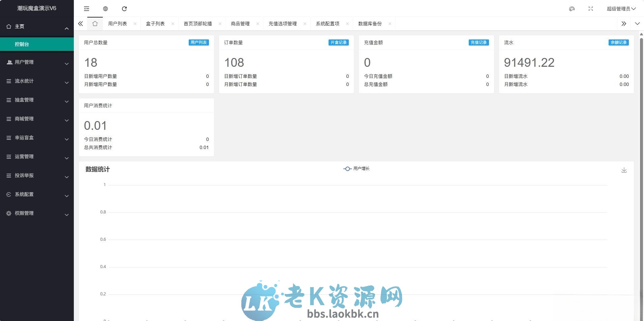Switch to the 数据库备份 tab
Viewport: 644px width, 321px height.
[369, 24]
